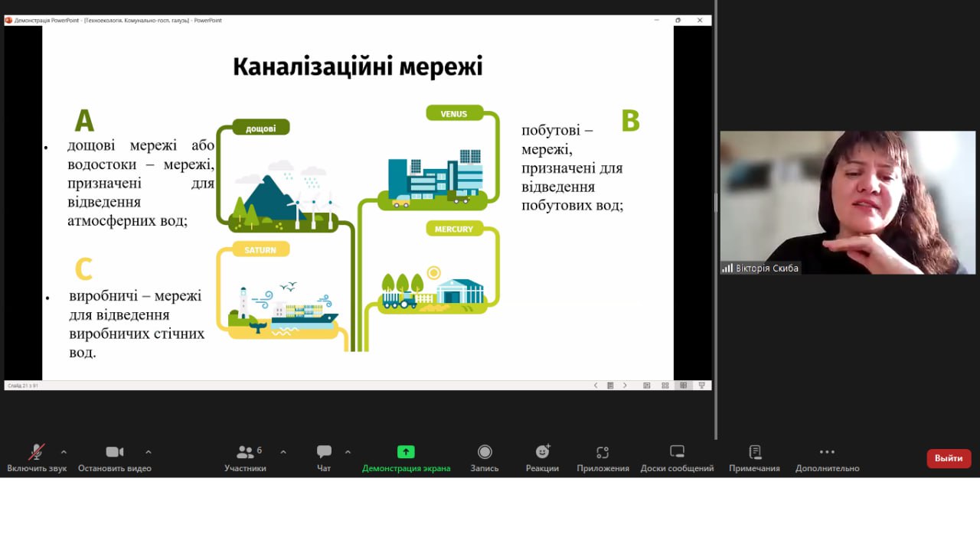Screen dimensions: 980x550
Task: Open the Участники participants panel
Action: 245,458
